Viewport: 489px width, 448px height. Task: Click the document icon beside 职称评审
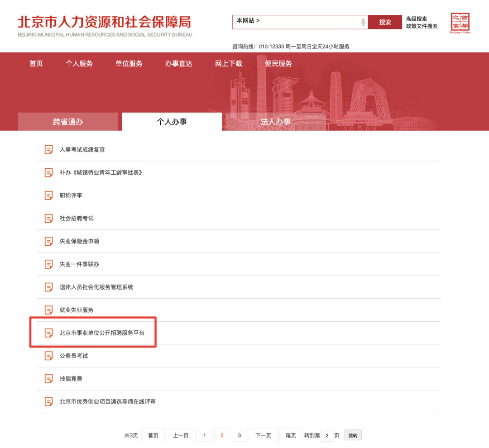click(48, 195)
